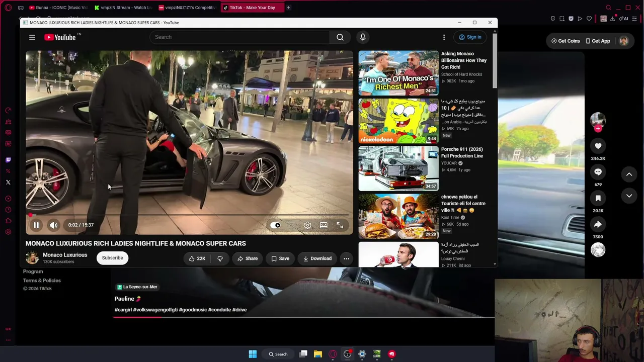Screen dimensions: 644x362
Task: Open X in the Opera sidebar
Action: (8, 182)
